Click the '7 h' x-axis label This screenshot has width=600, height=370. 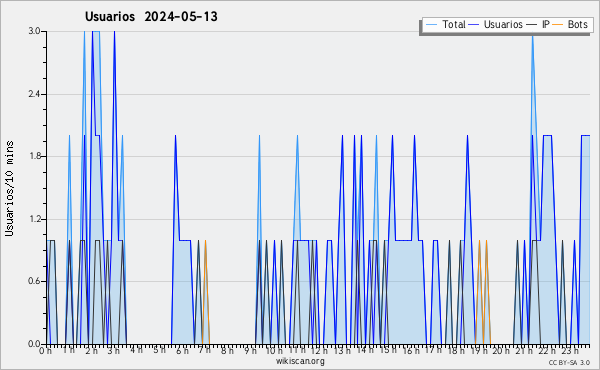[205, 350]
